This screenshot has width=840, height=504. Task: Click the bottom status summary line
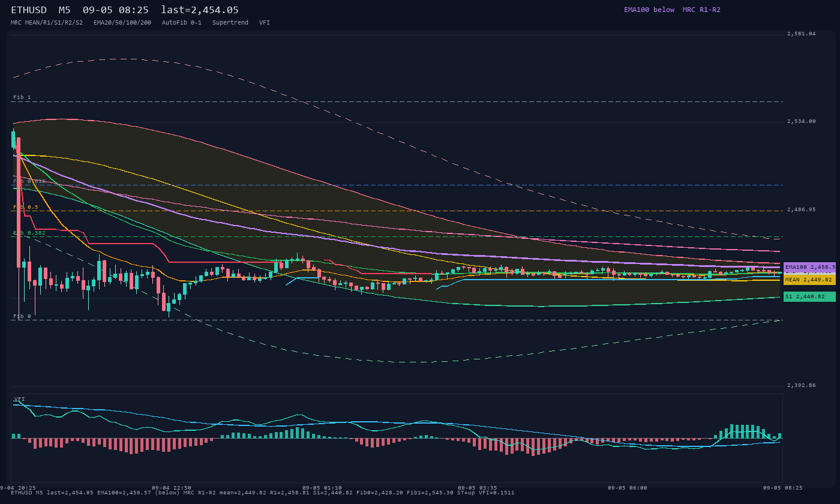coord(262,493)
